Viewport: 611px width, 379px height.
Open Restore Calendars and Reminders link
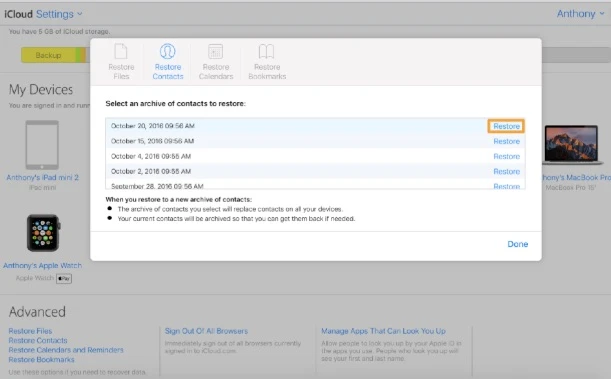point(66,350)
